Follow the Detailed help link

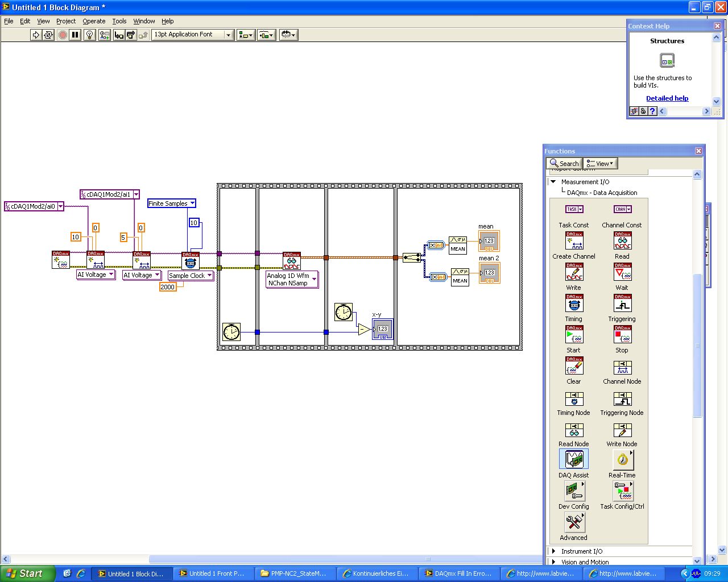coord(667,98)
